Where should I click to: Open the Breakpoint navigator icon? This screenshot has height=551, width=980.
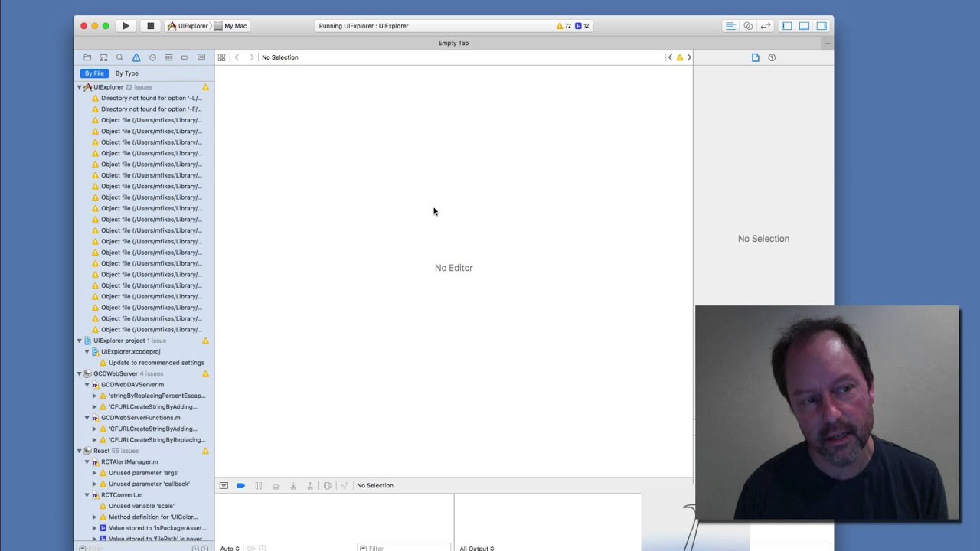pyautogui.click(x=185, y=57)
